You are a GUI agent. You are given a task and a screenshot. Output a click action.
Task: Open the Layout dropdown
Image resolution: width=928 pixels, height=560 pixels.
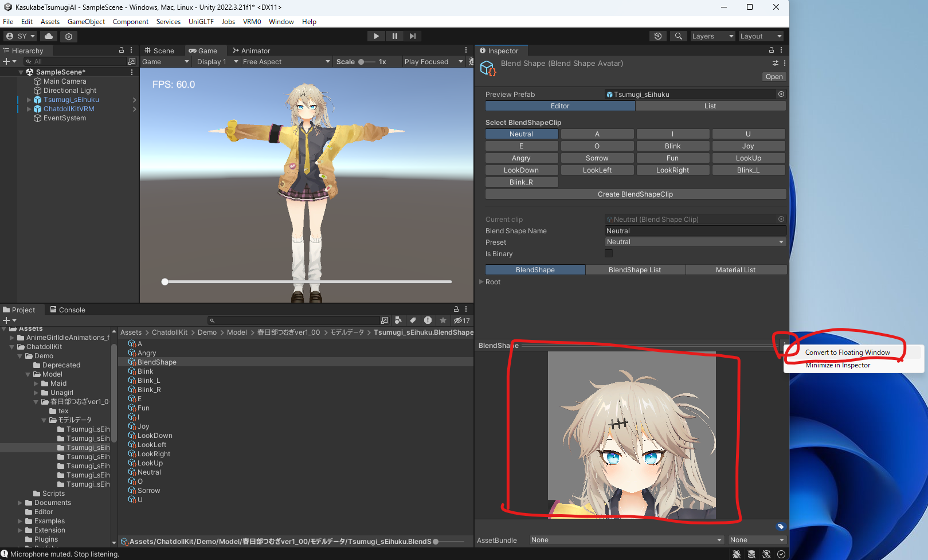pos(761,36)
